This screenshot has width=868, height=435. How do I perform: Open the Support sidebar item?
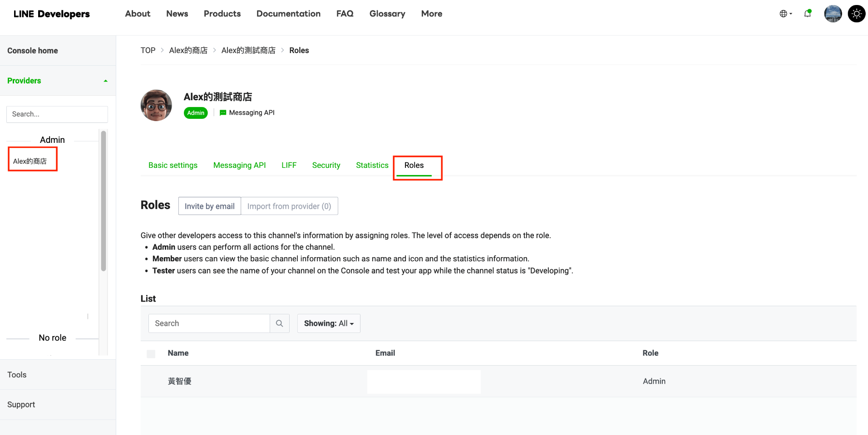[21, 405]
